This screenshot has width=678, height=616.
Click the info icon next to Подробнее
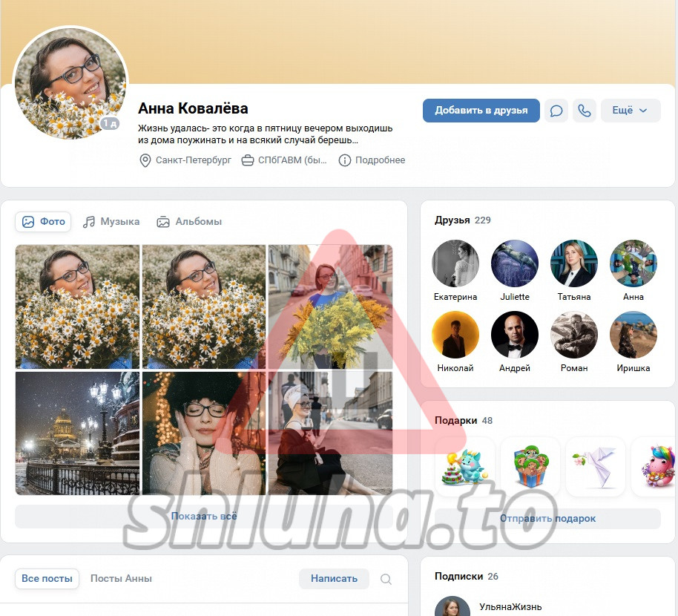coord(344,160)
